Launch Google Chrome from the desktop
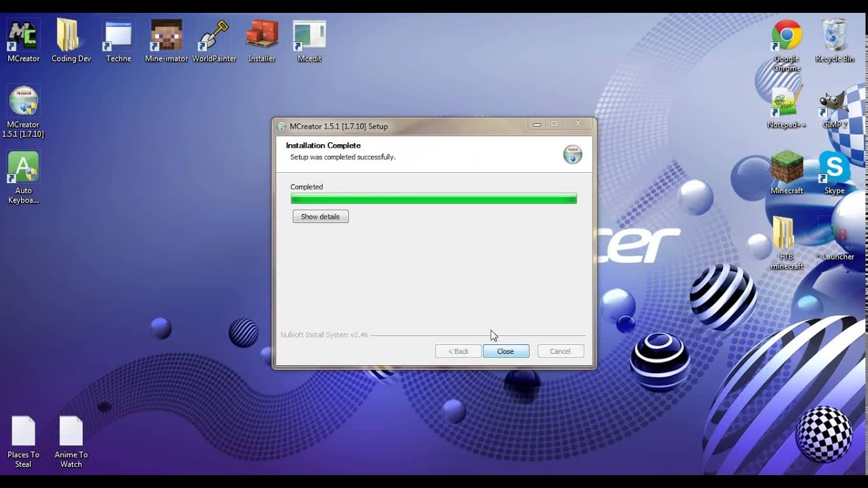 (x=787, y=45)
